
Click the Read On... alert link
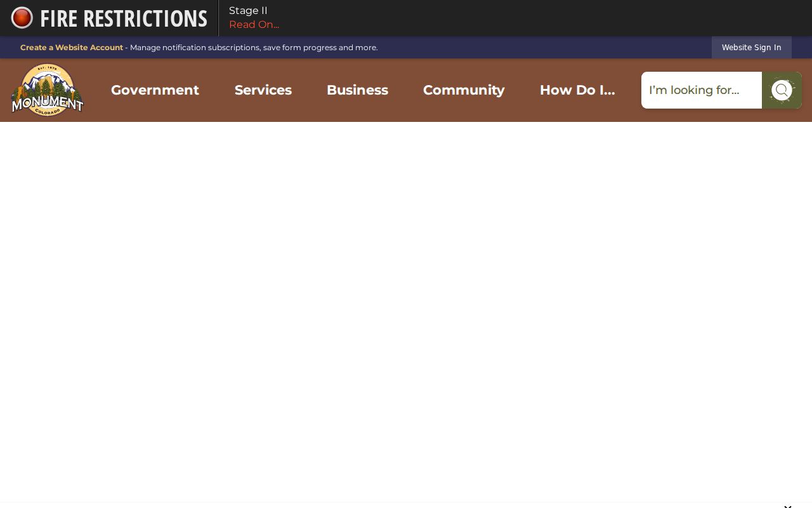click(254, 25)
